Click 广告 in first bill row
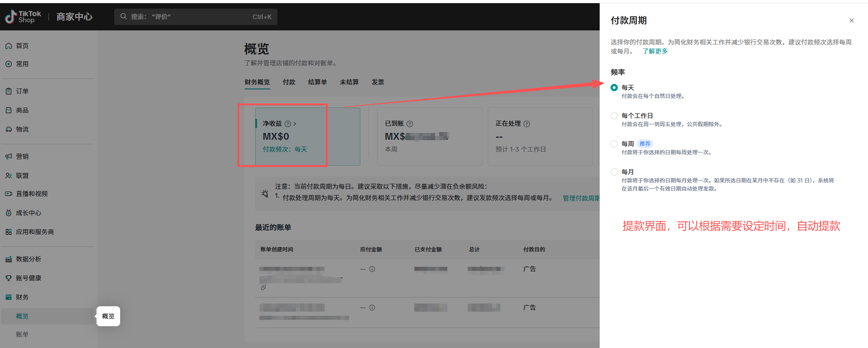The image size is (868, 348). pyautogui.click(x=529, y=269)
